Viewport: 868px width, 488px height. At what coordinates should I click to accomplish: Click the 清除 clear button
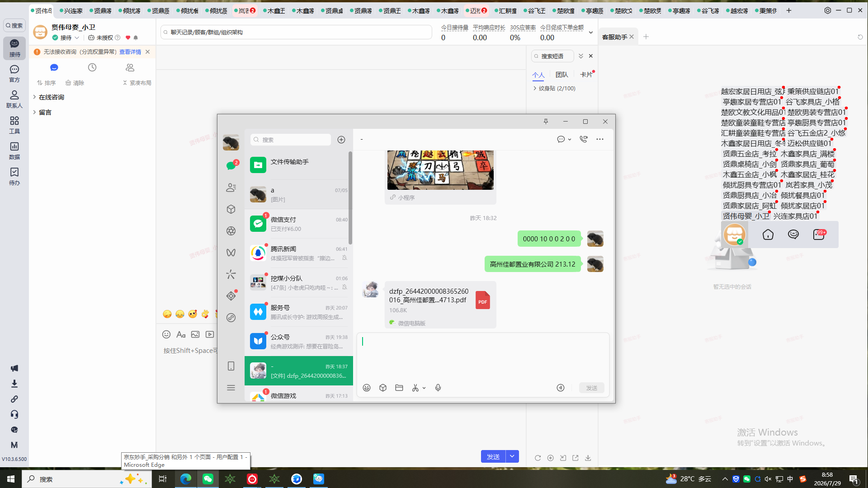pyautogui.click(x=75, y=83)
